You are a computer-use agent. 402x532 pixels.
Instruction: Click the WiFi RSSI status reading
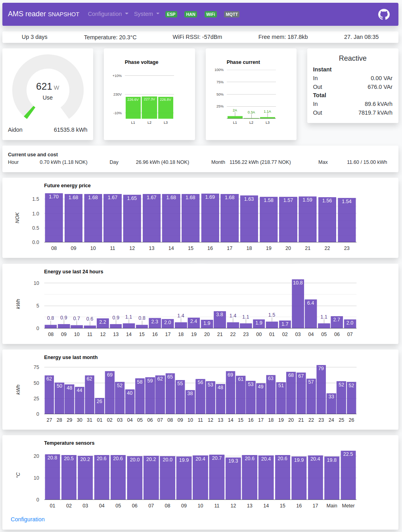point(197,37)
